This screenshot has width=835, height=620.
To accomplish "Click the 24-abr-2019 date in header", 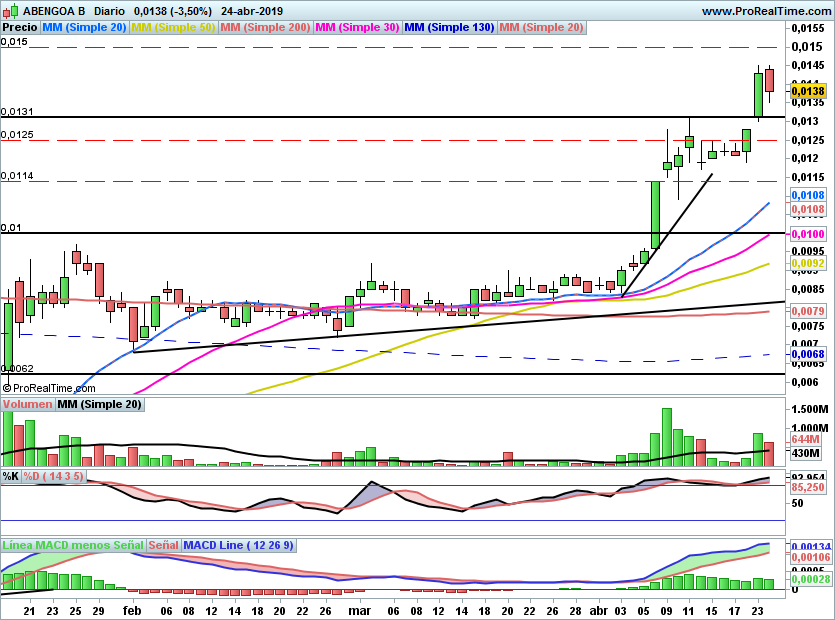I will 252,11.
